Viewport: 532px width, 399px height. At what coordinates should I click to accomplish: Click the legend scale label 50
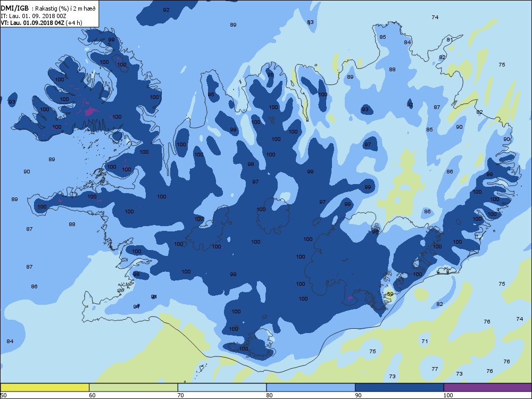tap(3, 395)
